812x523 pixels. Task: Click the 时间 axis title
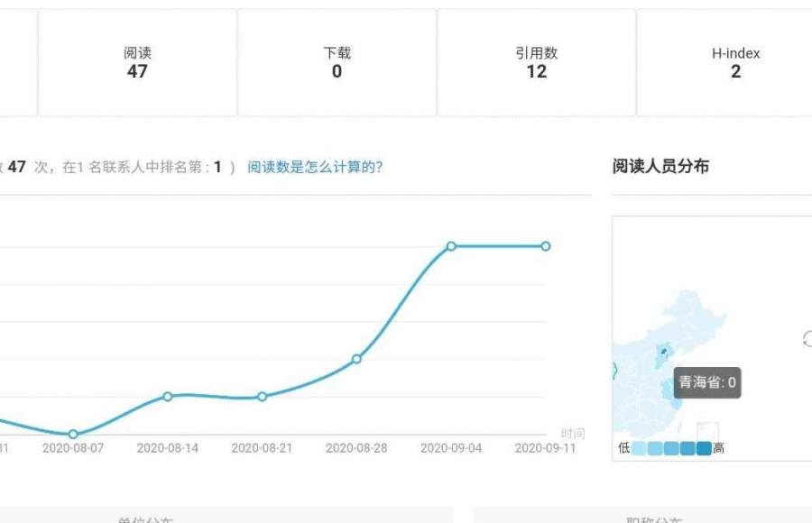(x=573, y=434)
